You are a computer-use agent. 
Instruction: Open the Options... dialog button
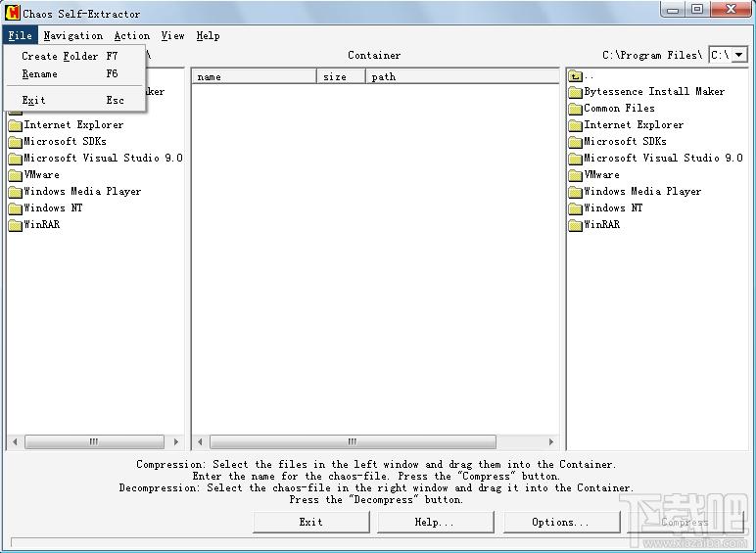pos(560,522)
